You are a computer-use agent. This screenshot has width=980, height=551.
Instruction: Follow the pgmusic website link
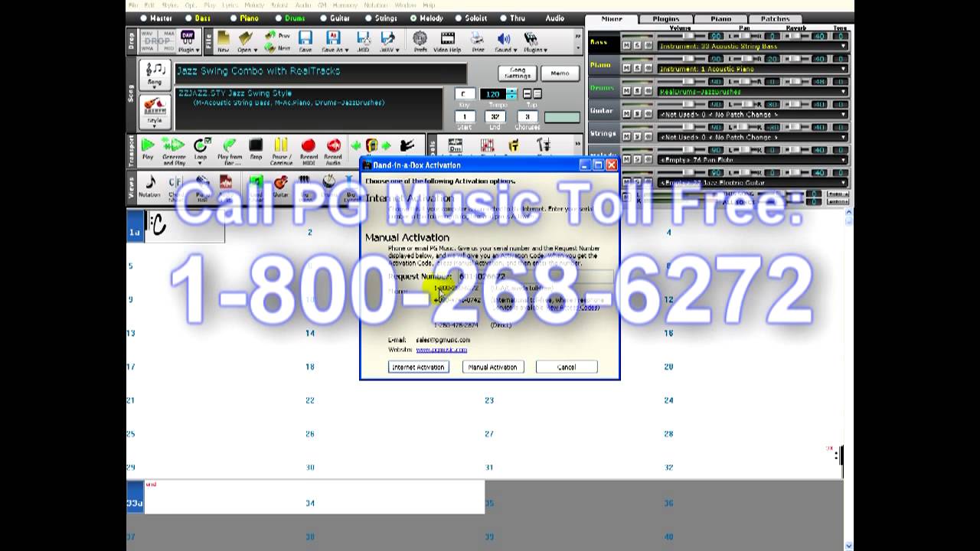coord(441,350)
